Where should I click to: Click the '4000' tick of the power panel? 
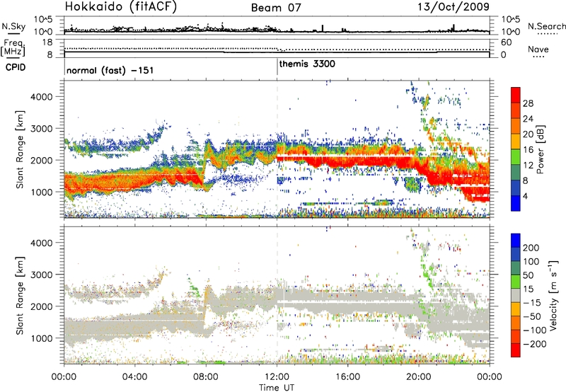pyautogui.click(x=42, y=97)
